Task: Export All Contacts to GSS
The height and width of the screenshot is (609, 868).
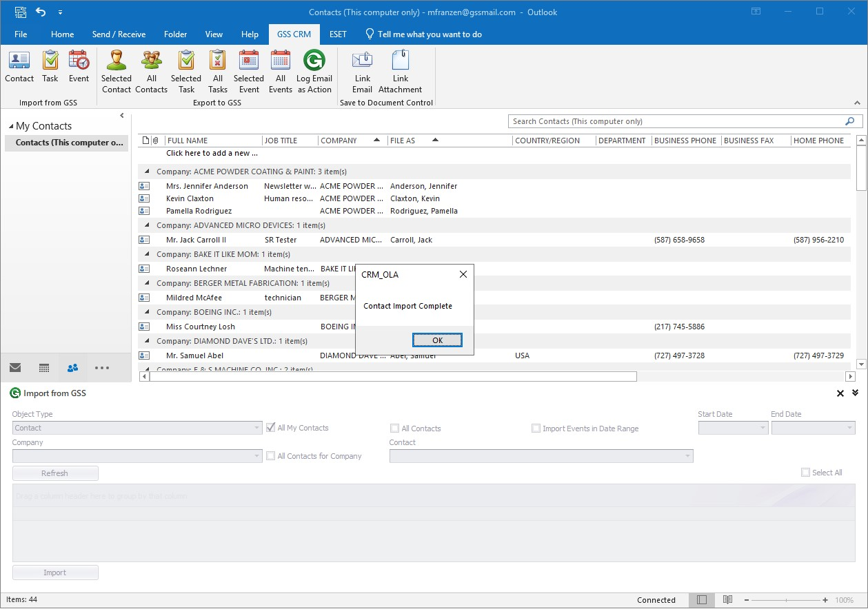Action: 151,72
